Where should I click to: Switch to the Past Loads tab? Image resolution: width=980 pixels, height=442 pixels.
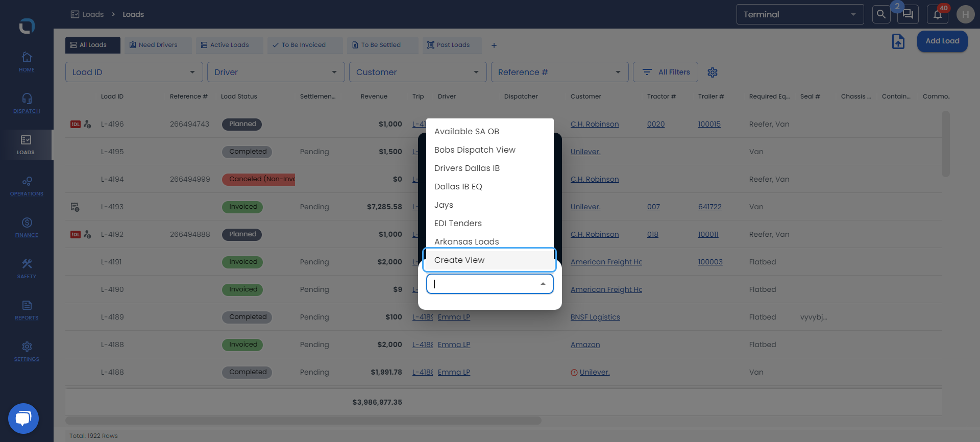tap(453, 45)
